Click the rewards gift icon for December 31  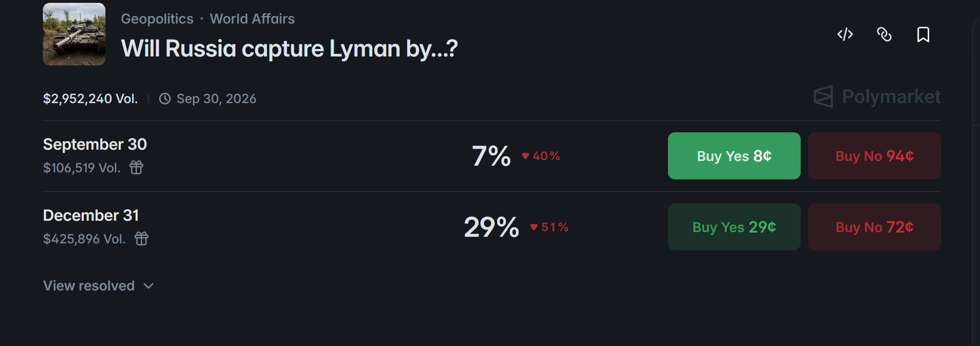click(142, 239)
